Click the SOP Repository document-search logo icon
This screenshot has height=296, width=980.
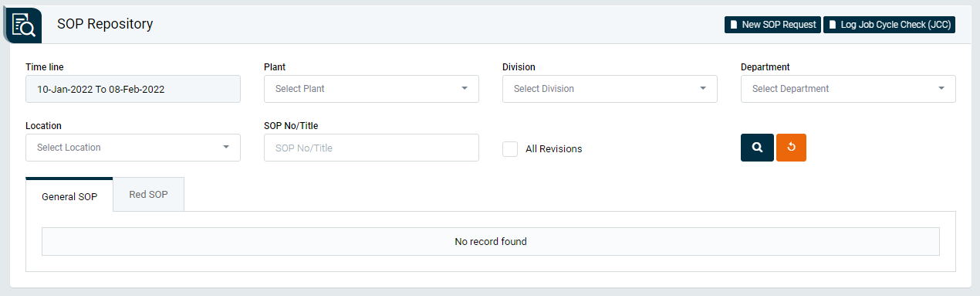[24, 25]
